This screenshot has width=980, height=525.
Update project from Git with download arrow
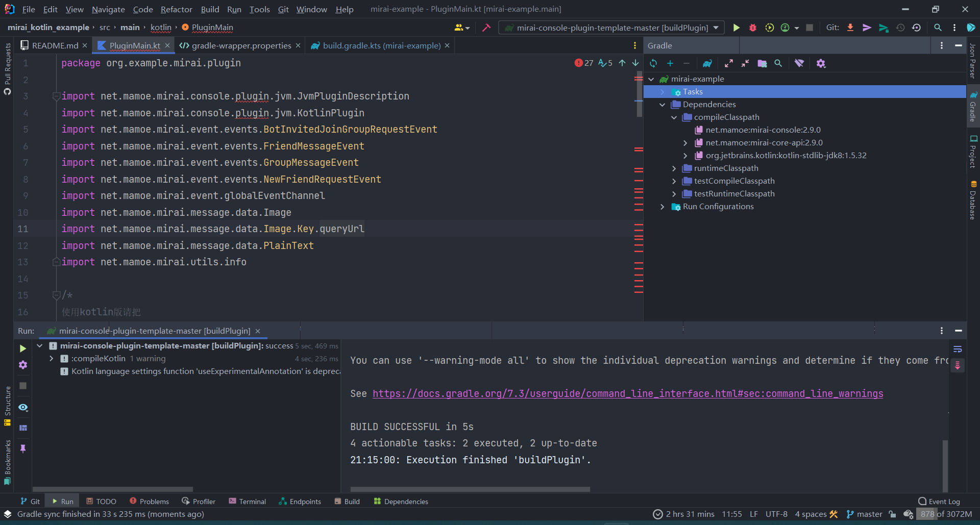(x=850, y=28)
